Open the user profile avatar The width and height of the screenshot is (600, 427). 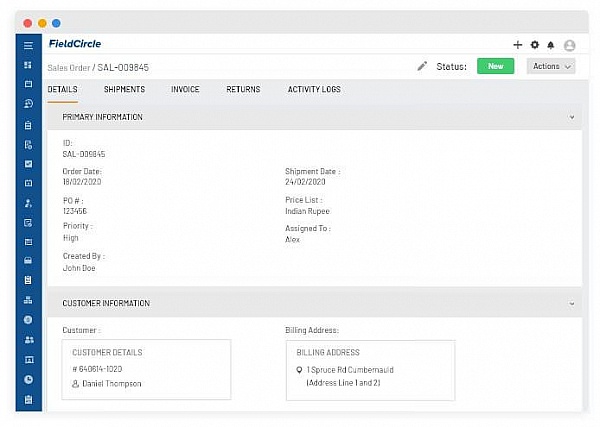(x=569, y=46)
